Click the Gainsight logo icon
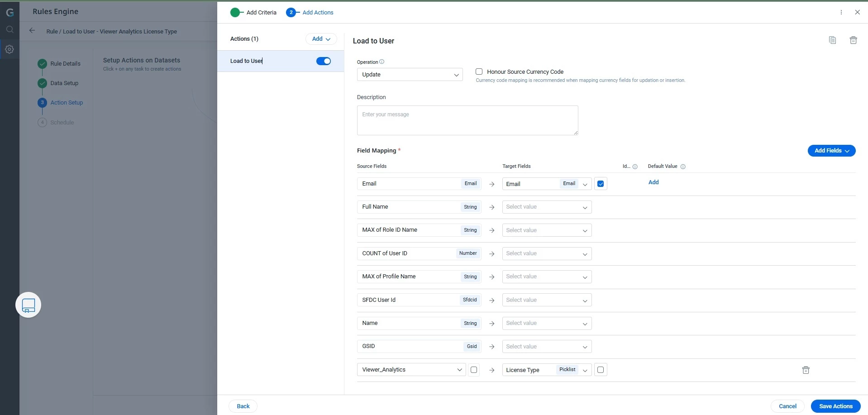The height and width of the screenshot is (415, 868). (10, 12)
